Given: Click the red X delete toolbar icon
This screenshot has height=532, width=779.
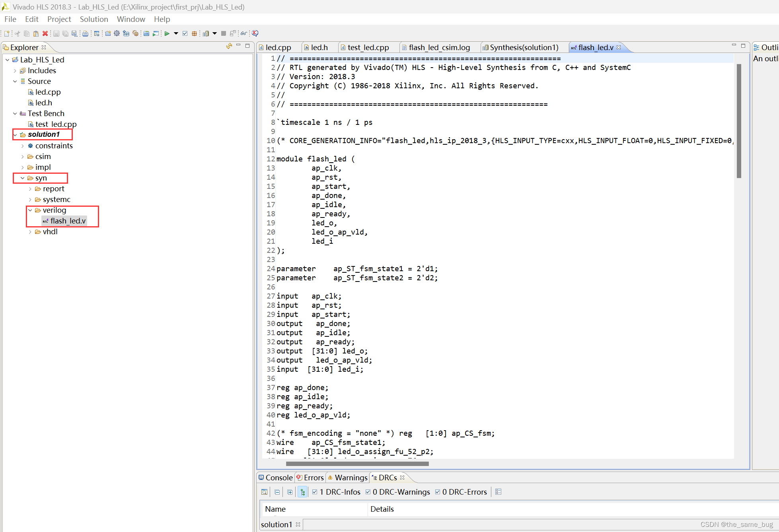Looking at the screenshot, I should point(45,33).
